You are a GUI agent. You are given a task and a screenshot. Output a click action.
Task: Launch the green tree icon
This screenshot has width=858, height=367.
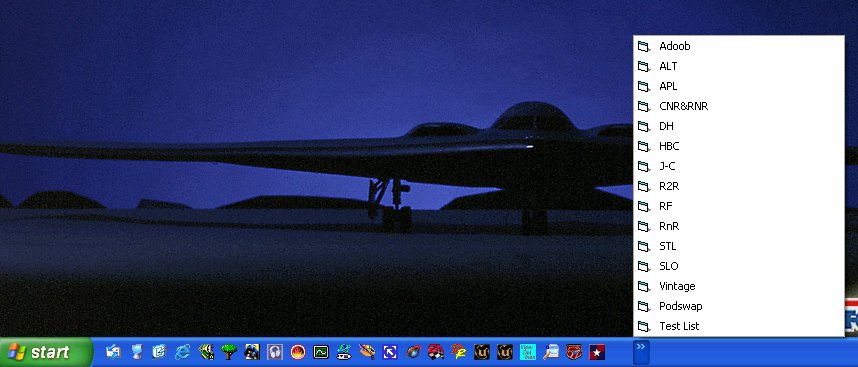(229, 351)
